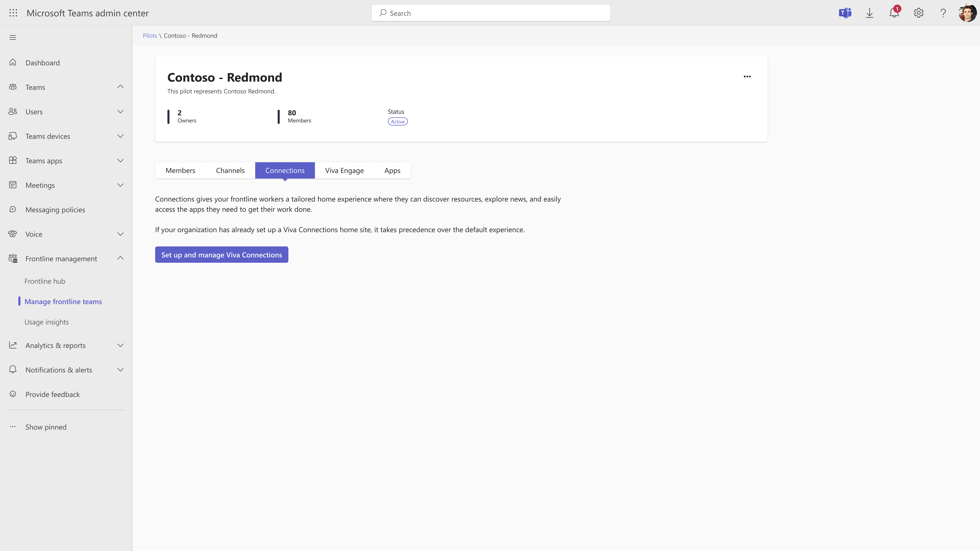Screen dimensions: 980x551
Task: Open the settings gear icon
Action: [918, 13]
